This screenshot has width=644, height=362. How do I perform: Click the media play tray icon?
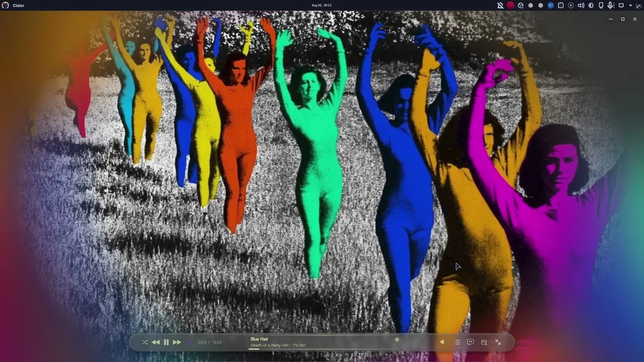[571, 5]
